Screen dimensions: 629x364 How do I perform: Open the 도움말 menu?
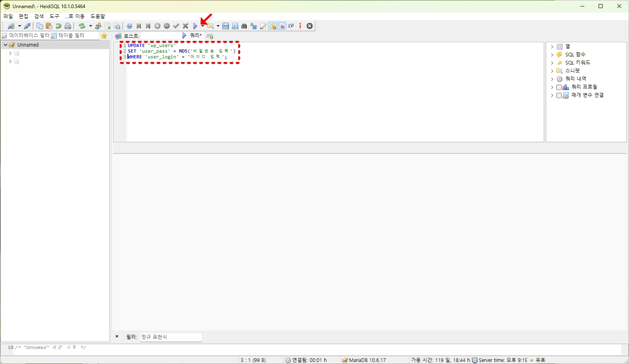98,16
